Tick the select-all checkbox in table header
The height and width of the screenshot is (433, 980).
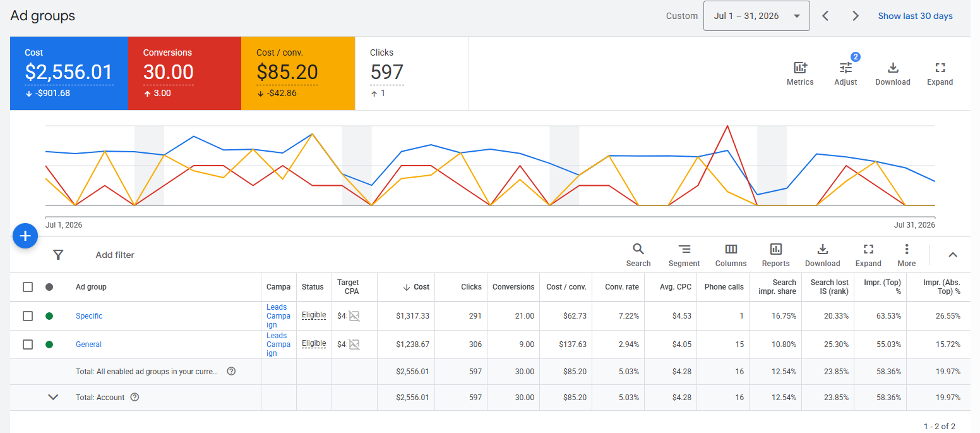[28, 287]
